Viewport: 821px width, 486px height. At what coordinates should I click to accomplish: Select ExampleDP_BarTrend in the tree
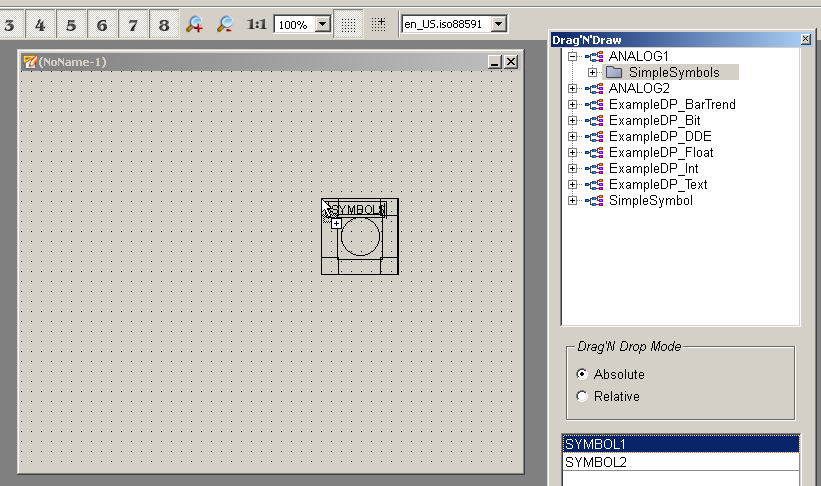(671, 105)
